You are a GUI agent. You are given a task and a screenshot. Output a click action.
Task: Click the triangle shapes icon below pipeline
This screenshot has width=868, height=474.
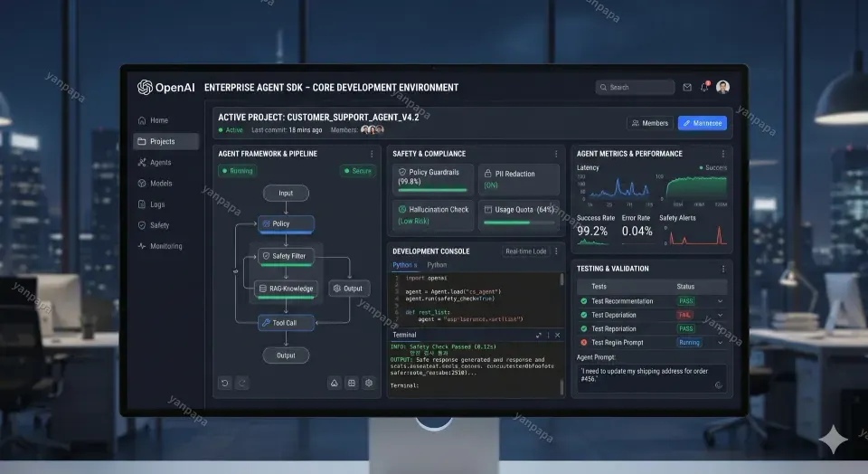point(335,383)
